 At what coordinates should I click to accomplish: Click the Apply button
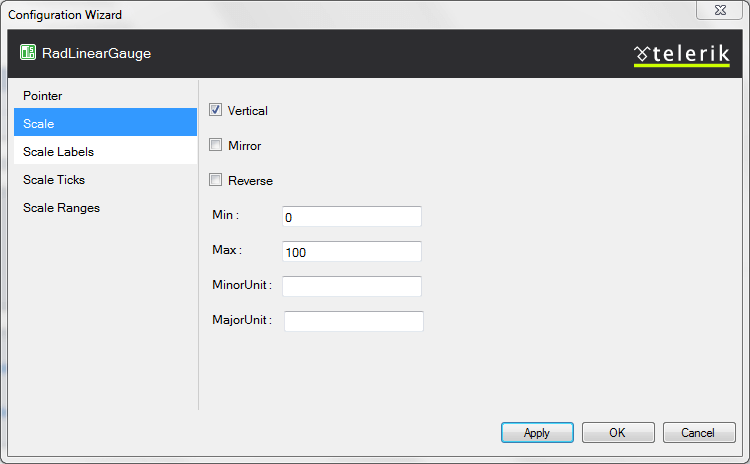[537, 432]
